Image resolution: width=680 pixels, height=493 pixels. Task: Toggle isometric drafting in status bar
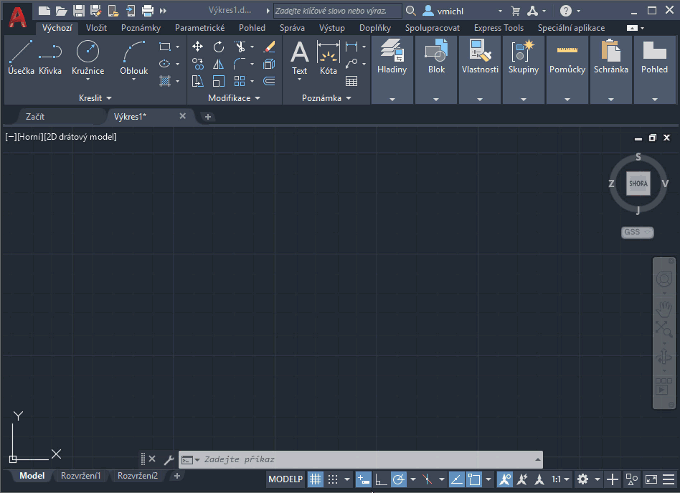(x=427, y=480)
